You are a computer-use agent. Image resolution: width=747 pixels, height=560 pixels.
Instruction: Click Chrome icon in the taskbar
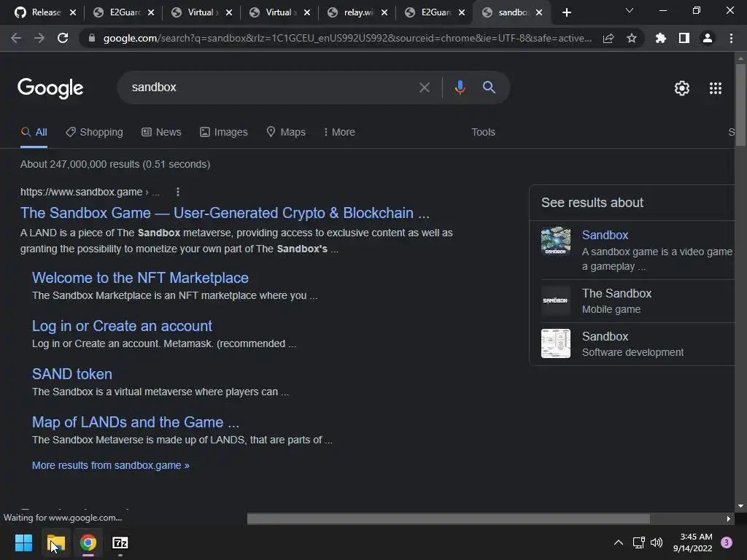88,542
